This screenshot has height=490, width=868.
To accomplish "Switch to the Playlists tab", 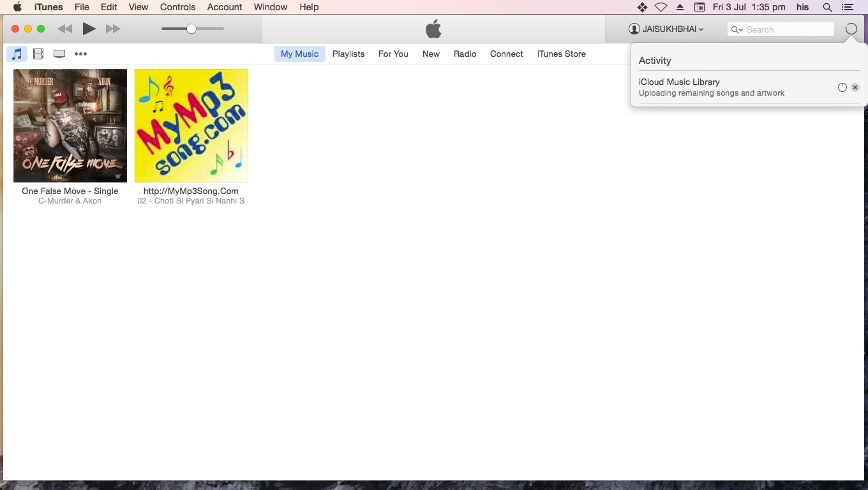I will pyautogui.click(x=348, y=54).
